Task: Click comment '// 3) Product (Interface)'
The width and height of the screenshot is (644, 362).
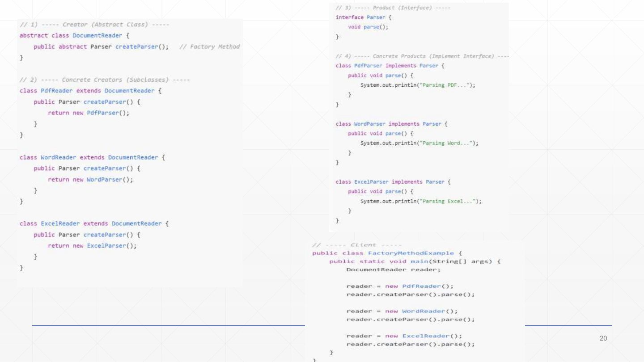Action: tap(393, 8)
